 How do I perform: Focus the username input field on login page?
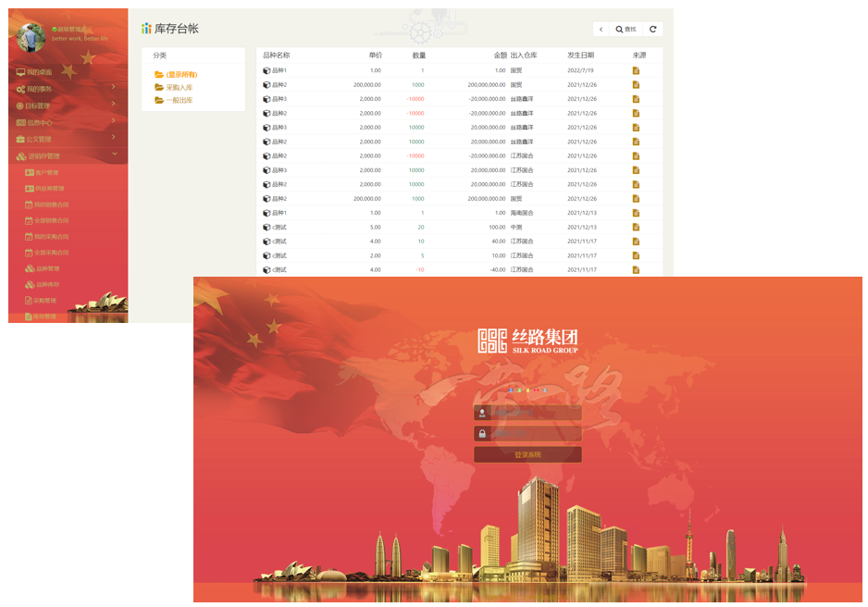coord(527,413)
